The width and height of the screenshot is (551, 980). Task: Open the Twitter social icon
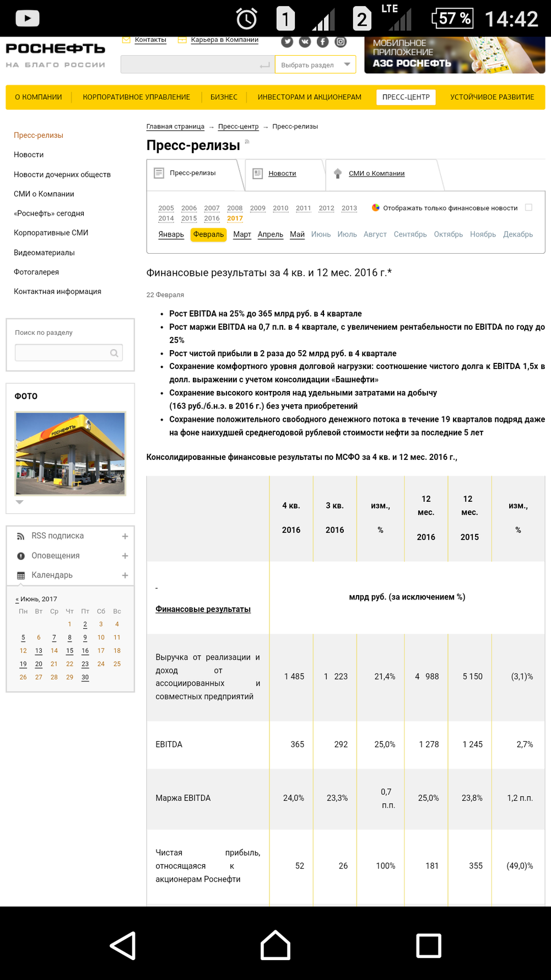point(287,41)
